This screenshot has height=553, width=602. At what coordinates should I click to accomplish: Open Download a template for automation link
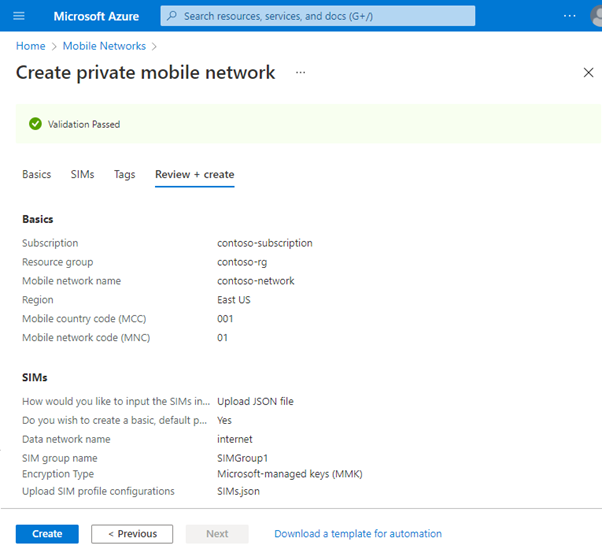point(358,534)
